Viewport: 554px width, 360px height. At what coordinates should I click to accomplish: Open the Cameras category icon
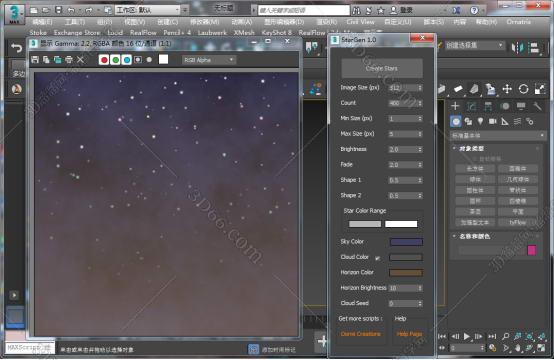pos(493,121)
